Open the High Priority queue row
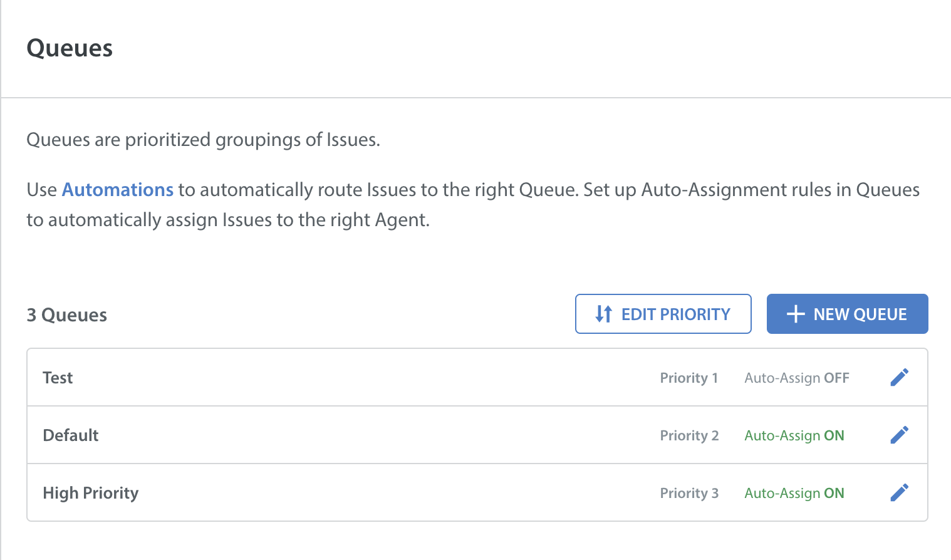The height and width of the screenshot is (560, 951). click(477, 493)
